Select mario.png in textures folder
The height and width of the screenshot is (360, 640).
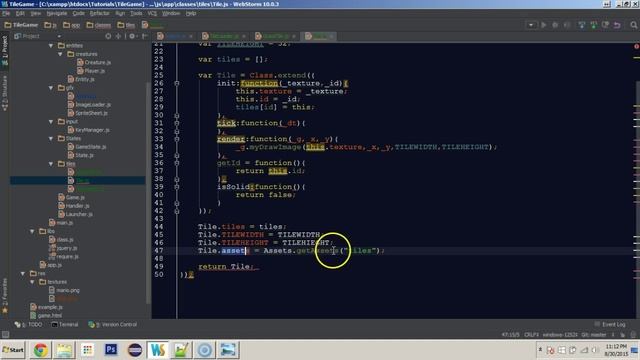(64, 290)
